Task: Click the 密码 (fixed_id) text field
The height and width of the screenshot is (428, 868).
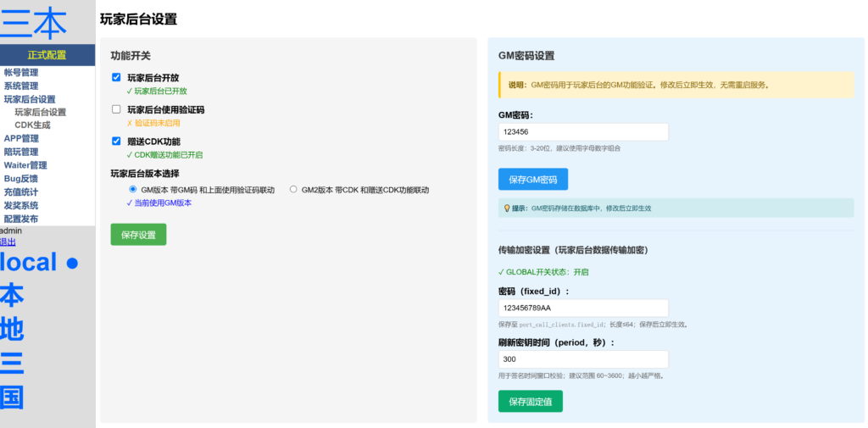Action: click(x=583, y=308)
